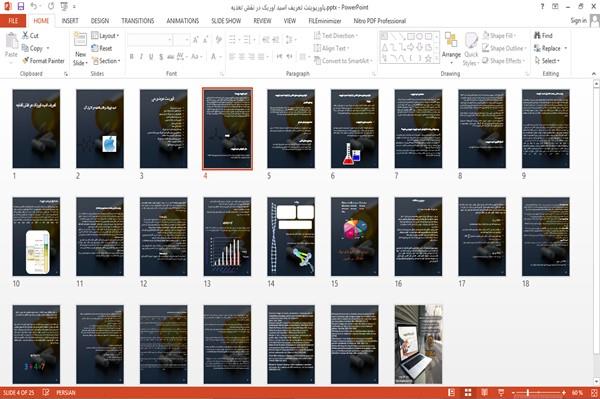Click the Help question mark icon
This screenshot has height=399, width=600.
click(542, 7)
